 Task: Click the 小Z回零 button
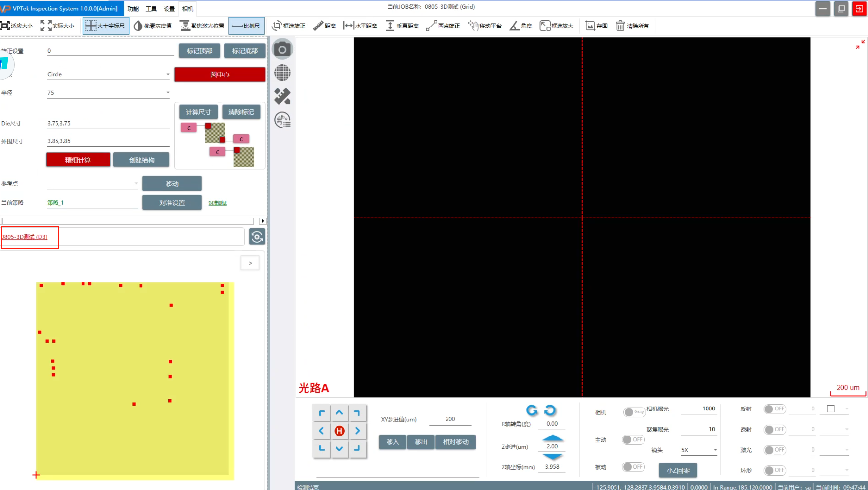(x=677, y=470)
